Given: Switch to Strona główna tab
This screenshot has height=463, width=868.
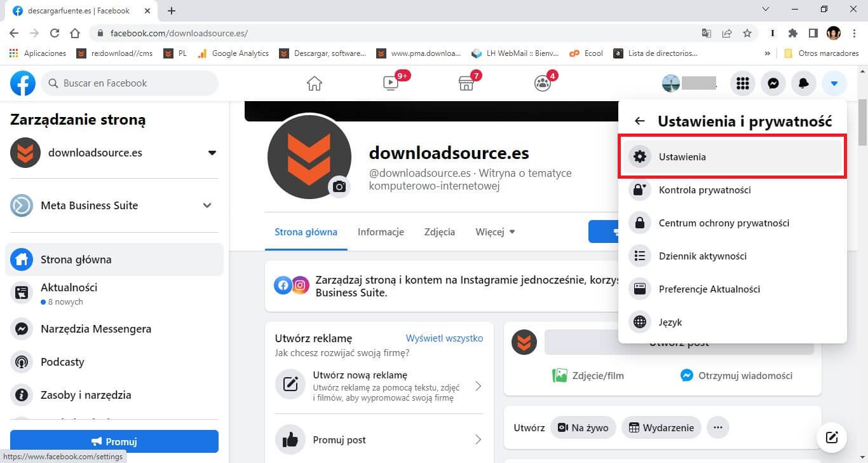Looking at the screenshot, I should tap(306, 231).
